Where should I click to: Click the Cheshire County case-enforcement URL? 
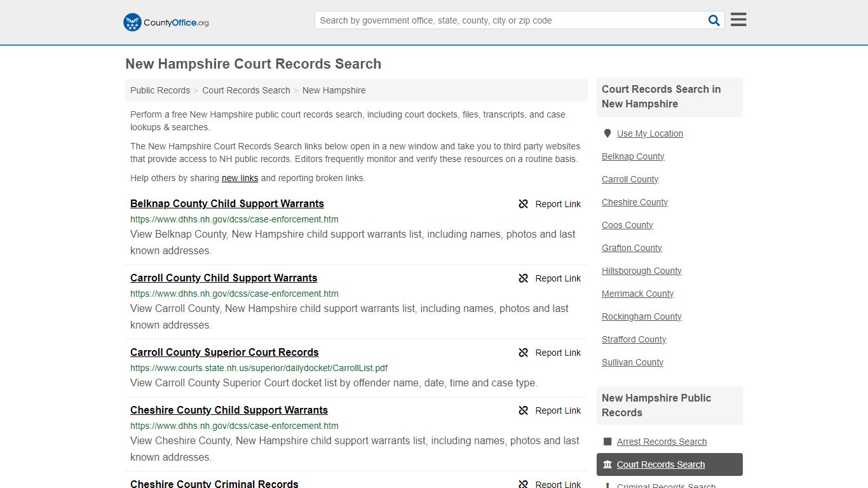234,426
